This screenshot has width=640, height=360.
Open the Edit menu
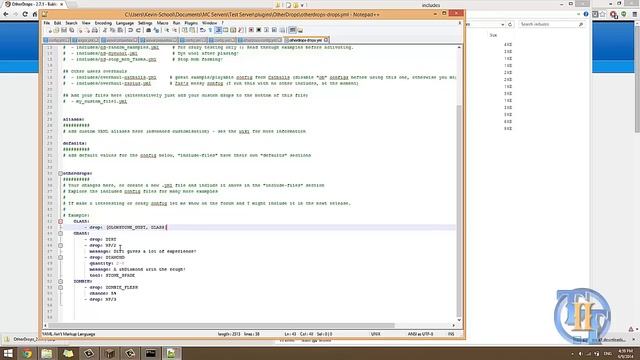pyautogui.click(x=58, y=23)
